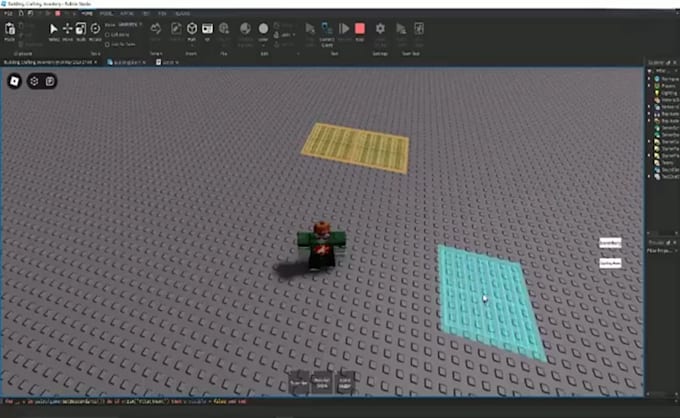Click the Import 3D file icon
The height and width of the screenshot is (418, 680).
(x=224, y=29)
